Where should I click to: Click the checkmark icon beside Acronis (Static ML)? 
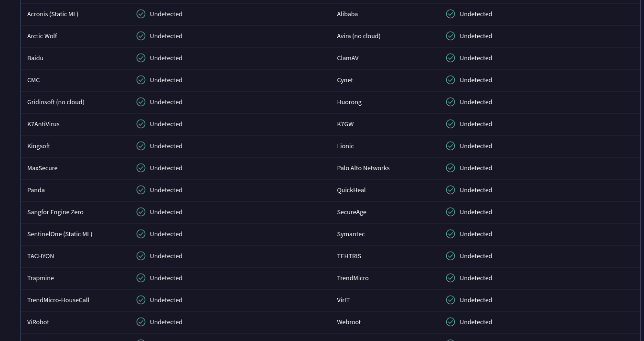tap(141, 14)
